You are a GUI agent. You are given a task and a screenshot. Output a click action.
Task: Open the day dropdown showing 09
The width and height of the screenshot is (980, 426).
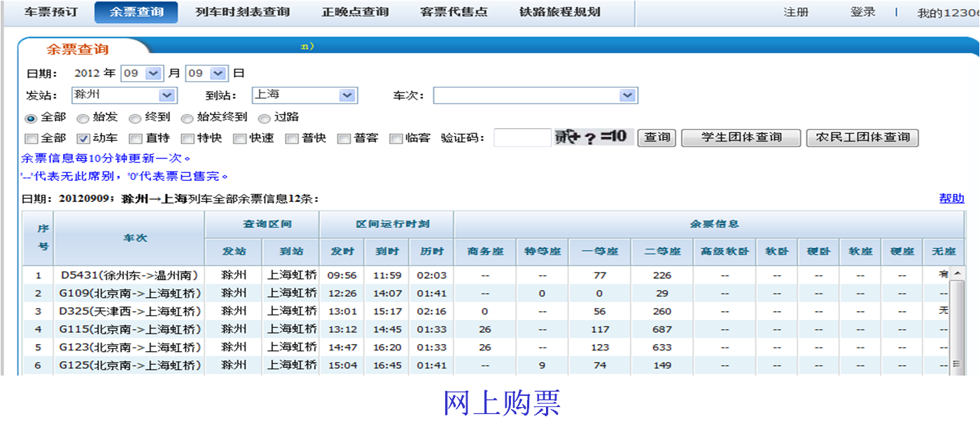click(x=206, y=73)
